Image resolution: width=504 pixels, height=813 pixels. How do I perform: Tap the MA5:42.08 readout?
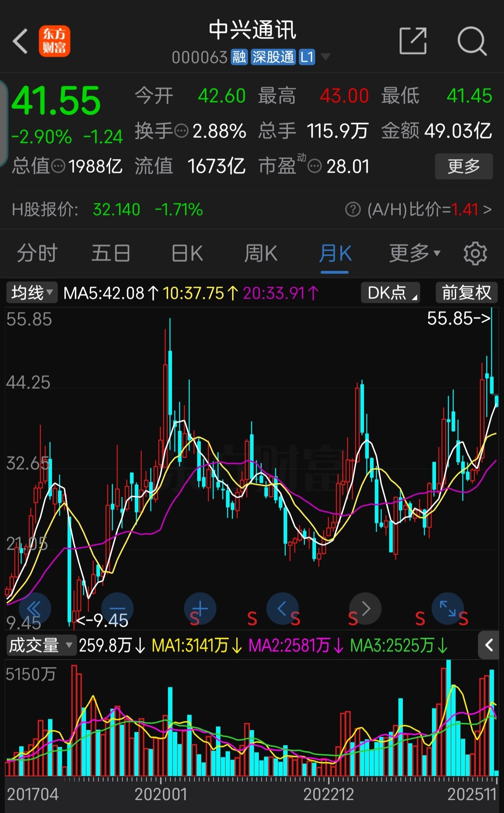tap(111, 293)
